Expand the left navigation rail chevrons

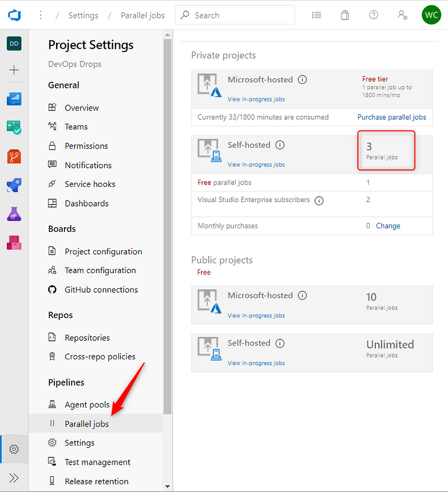click(14, 477)
